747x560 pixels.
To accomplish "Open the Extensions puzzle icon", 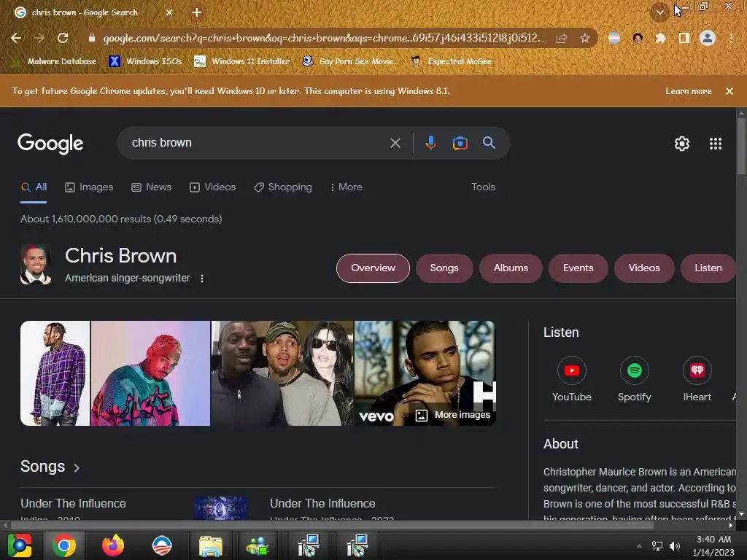I will 661,38.
